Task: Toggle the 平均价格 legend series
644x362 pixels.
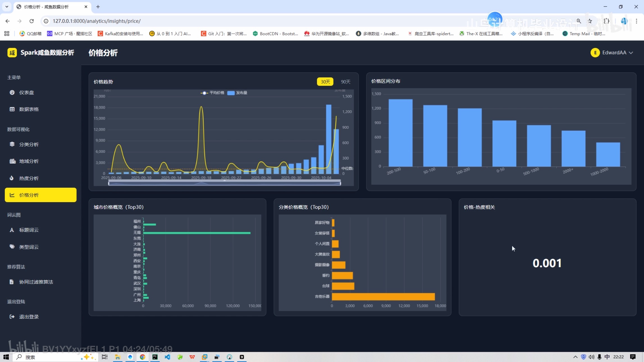Action: [212, 93]
